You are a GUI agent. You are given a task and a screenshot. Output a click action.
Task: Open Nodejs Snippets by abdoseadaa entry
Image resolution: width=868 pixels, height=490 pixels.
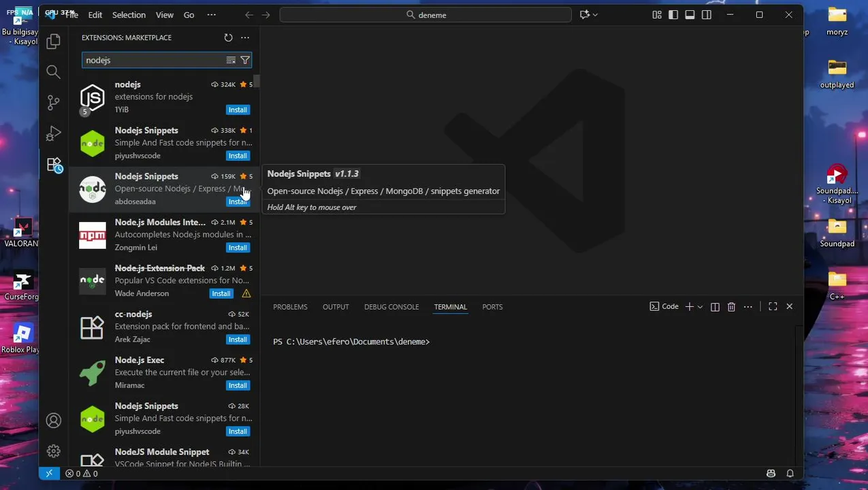(163, 189)
